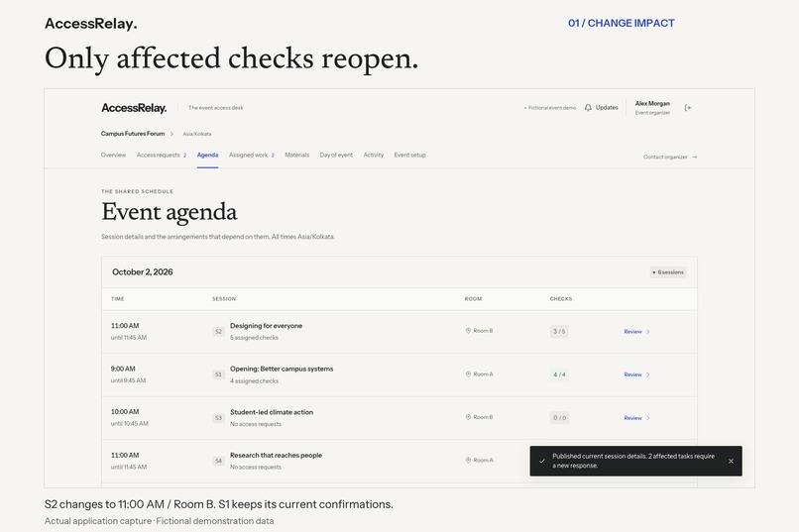Click the 10:00 AM time cell
799x532 pixels.
(125, 411)
